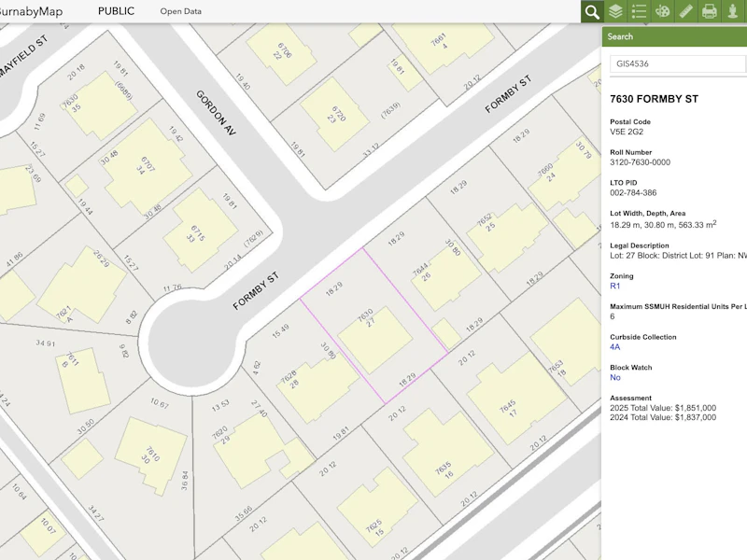Viewport: 747px width, 560px height.
Task: Click the Search panel header bar
Action: point(674,36)
